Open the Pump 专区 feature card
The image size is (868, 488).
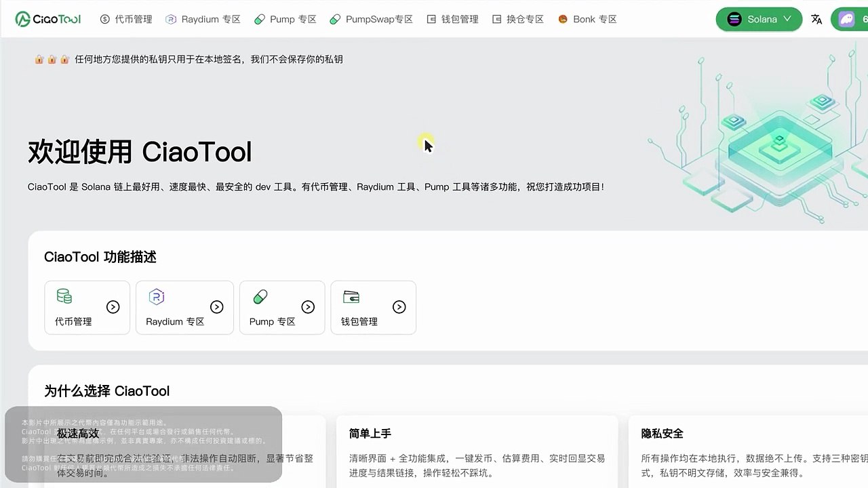pyautogui.click(x=282, y=308)
